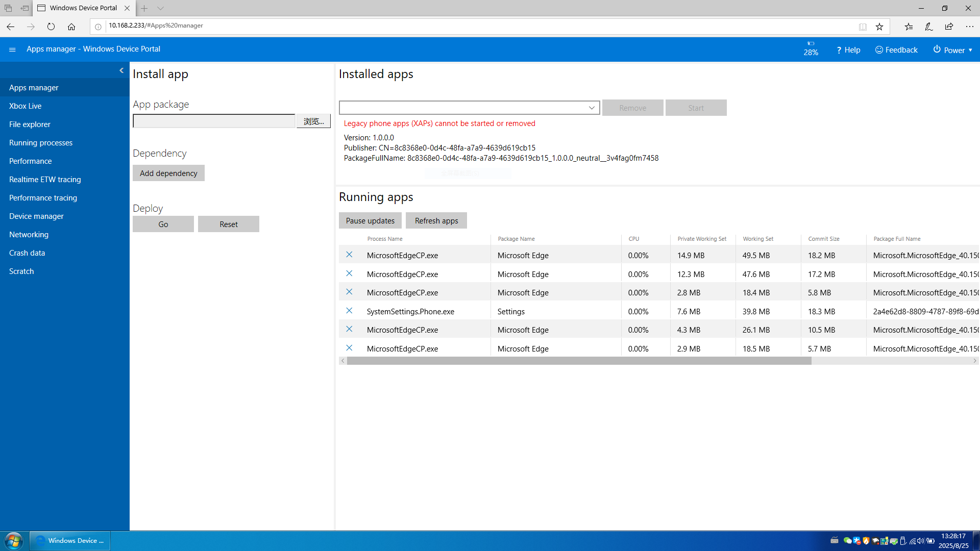
Task: Kill the MicrosoftEdgeCP.exe process using 2.8 MB
Action: point(349,292)
